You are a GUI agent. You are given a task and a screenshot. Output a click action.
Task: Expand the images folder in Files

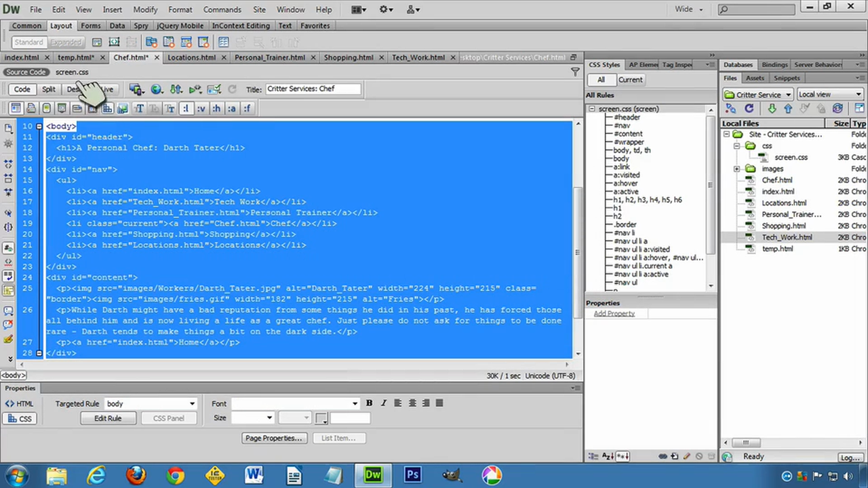point(737,169)
